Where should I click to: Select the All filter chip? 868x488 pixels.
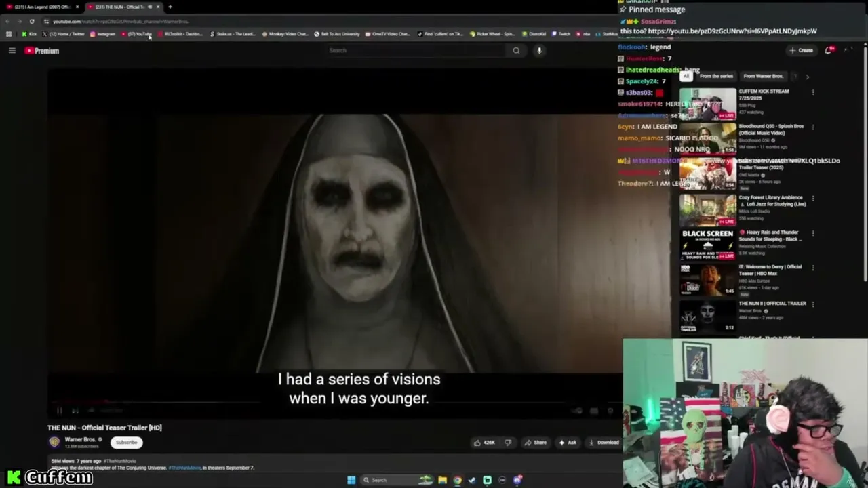(686, 76)
